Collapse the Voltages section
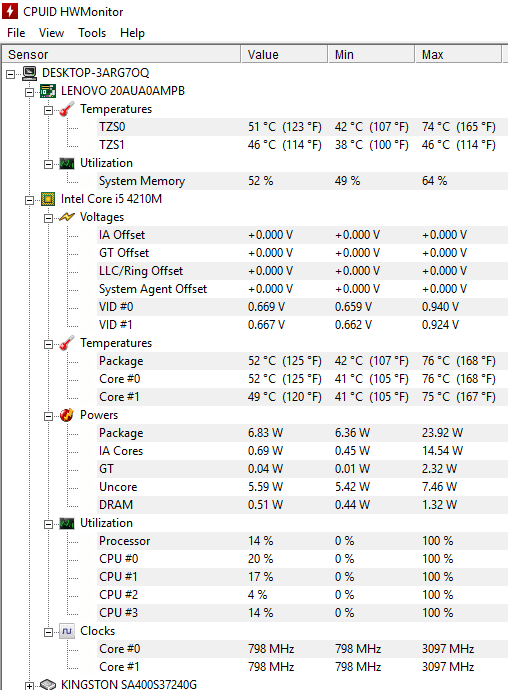Viewport: 508px width, 690px height. (x=48, y=218)
